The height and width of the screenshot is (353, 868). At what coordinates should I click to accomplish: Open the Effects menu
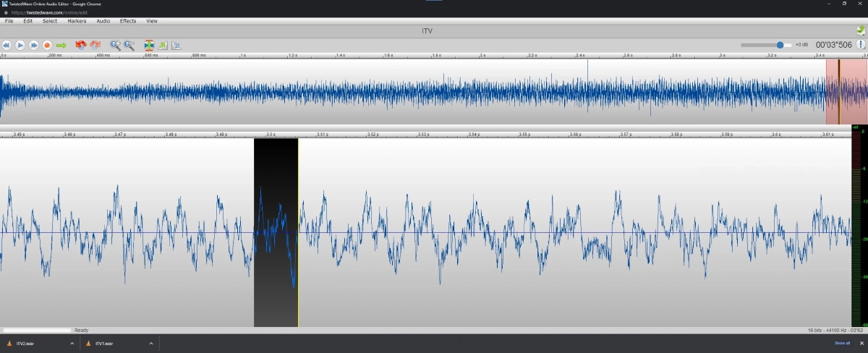pyautogui.click(x=128, y=21)
